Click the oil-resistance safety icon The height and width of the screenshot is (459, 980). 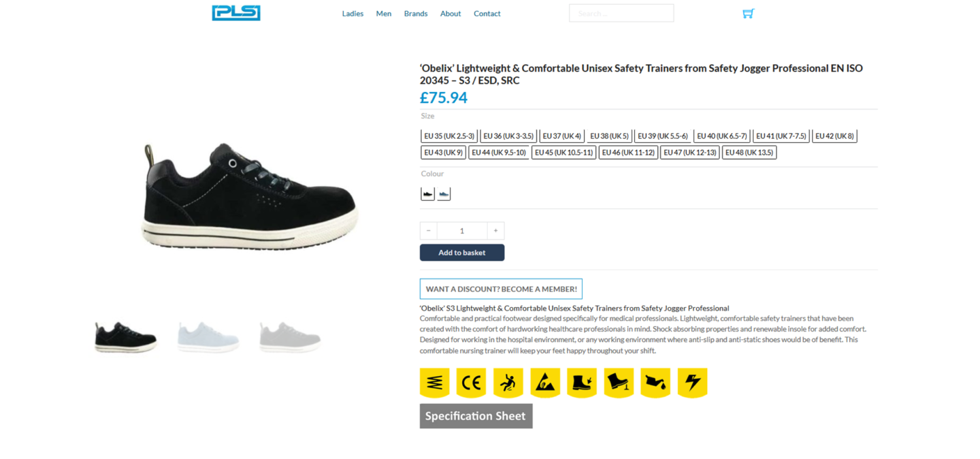tap(655, 382)
